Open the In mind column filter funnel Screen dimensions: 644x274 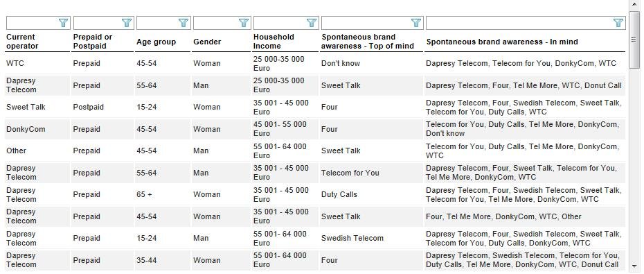click(618, 23)
